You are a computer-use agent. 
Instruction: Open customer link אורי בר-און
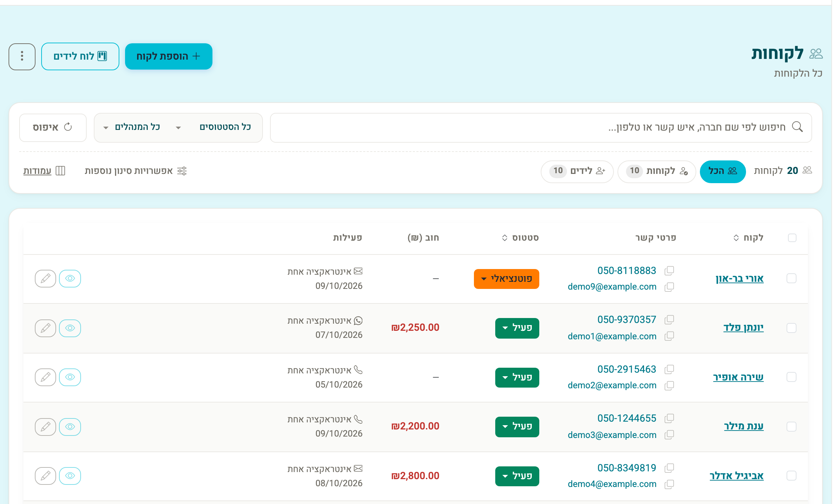740,279
